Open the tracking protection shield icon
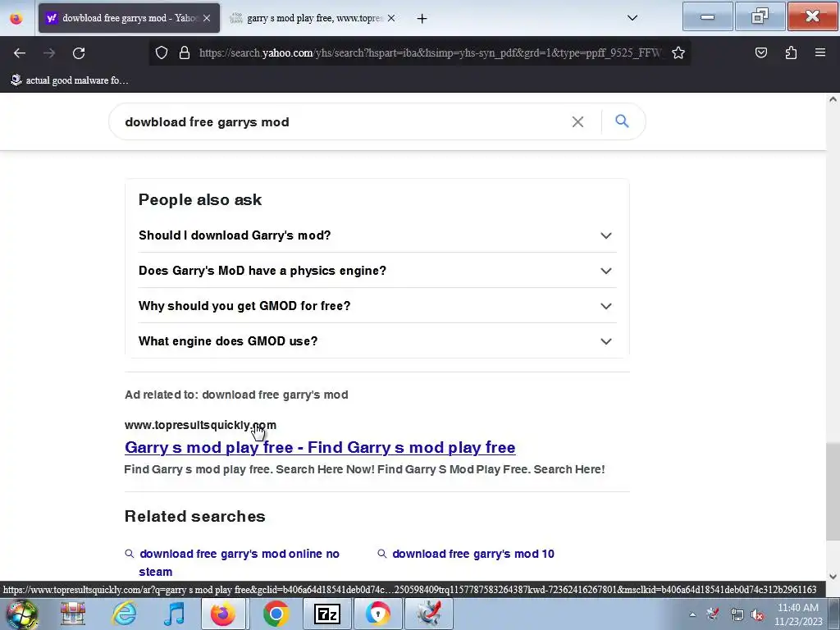The width and height of the screenshot is (840, 630). 162,52
